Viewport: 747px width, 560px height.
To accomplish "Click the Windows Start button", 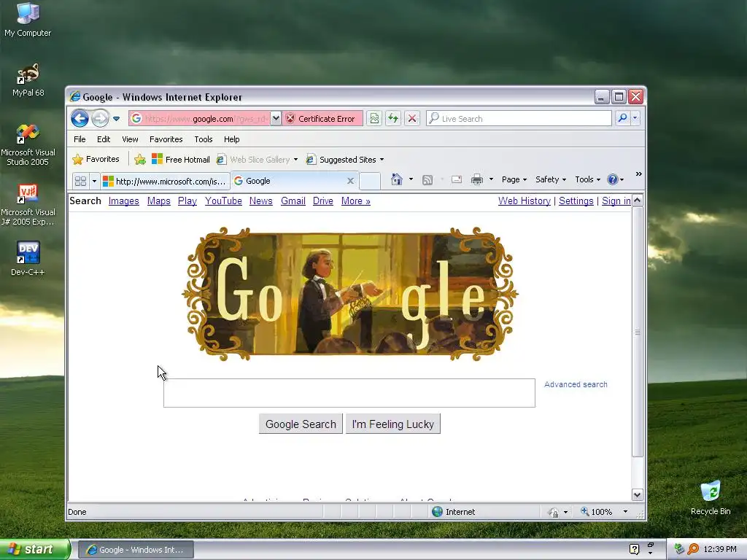I will pyautogui.click(x=35, y=550).
